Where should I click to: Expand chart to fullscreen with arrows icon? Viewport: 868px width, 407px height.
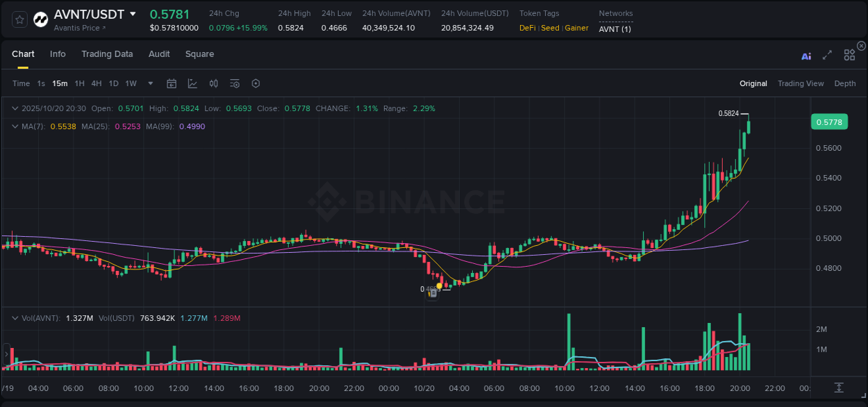826,54
